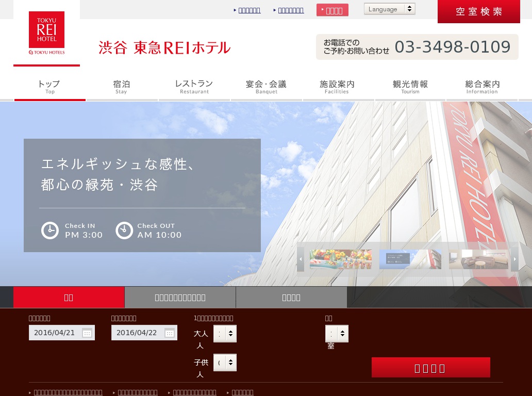Click the Tokyu REI Hotel logo

coord(46,33)
